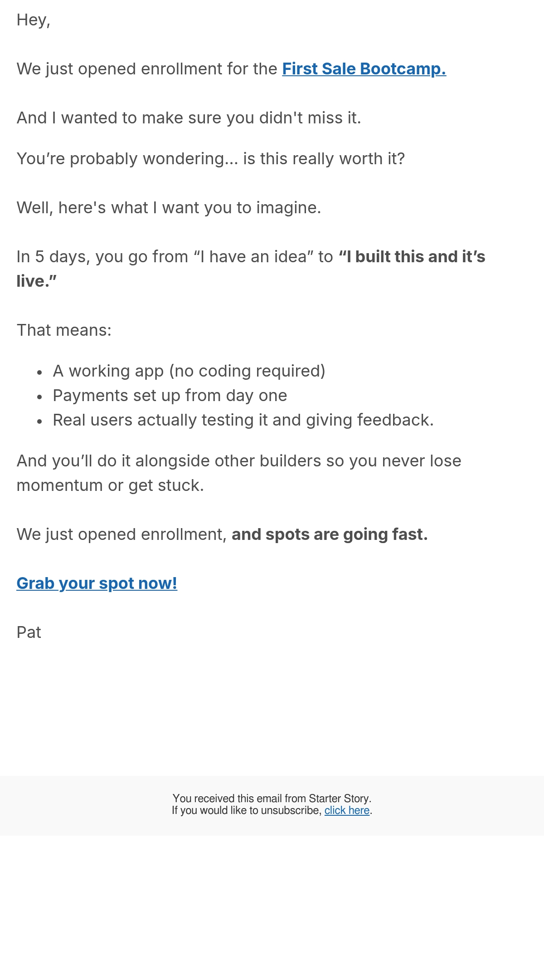Click the 'You received this email from Starter Story' text
The height and width of the screenshot is (980, 544).
(x=272, y=799)
